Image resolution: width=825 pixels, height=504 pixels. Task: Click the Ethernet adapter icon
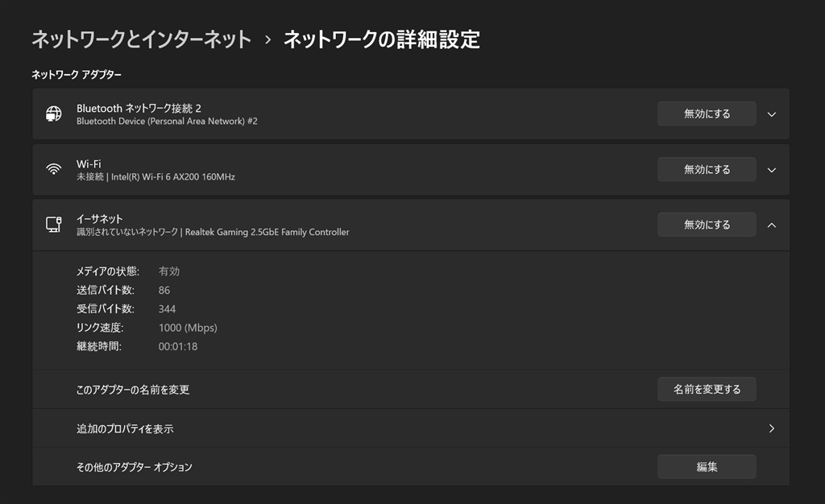point(54,225)
